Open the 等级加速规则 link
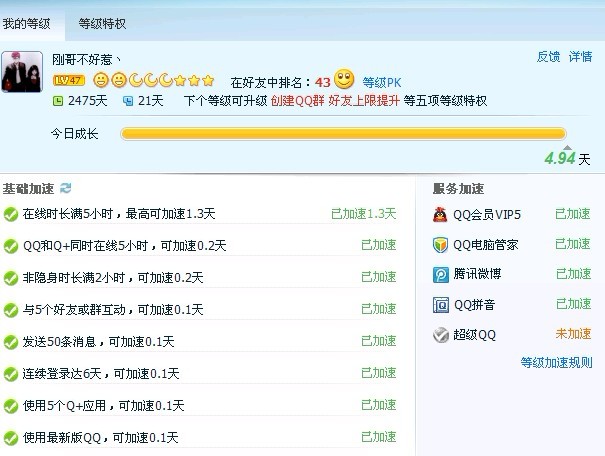This screenshot has width=605, height=456. 556,363
